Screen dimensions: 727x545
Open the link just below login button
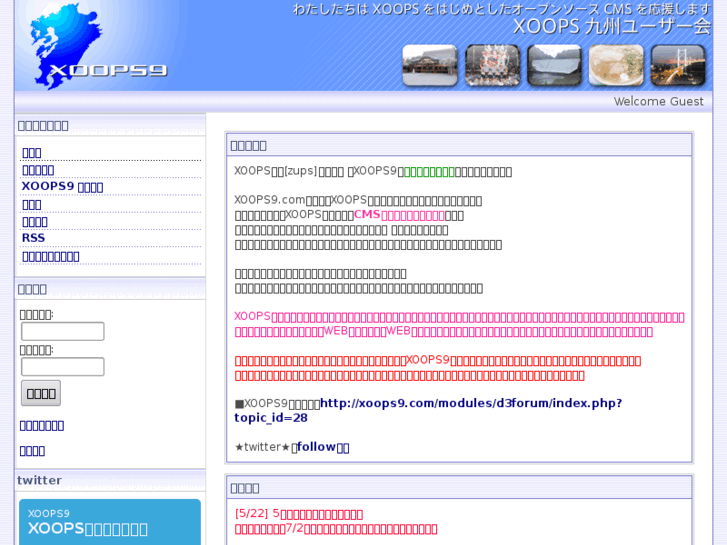click(x=42, y=425)
